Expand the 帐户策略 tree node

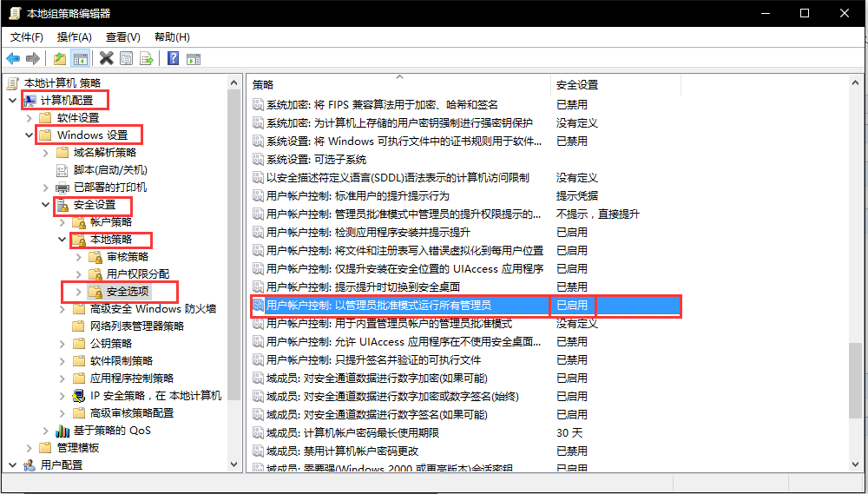coord(62,222)
